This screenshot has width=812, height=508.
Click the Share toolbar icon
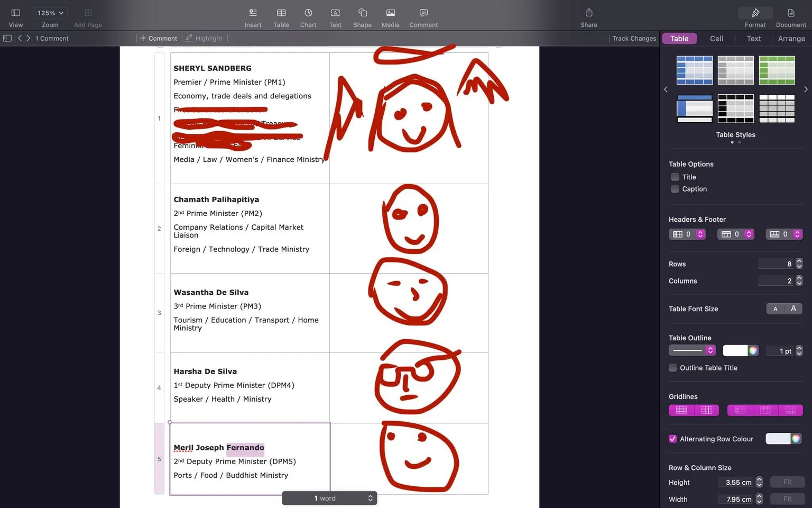[x=588, y=17]
